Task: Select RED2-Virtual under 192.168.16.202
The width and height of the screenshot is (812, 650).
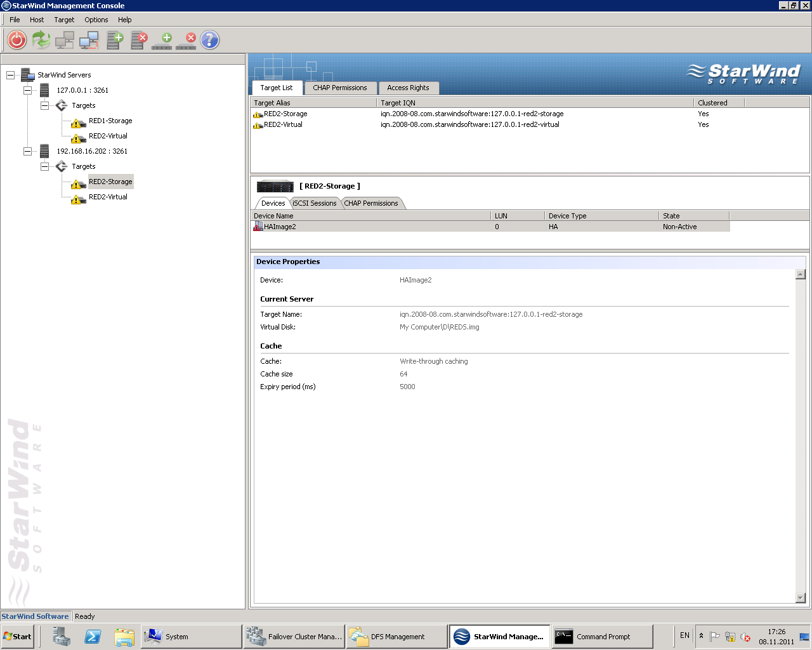Action: [108, 197]
